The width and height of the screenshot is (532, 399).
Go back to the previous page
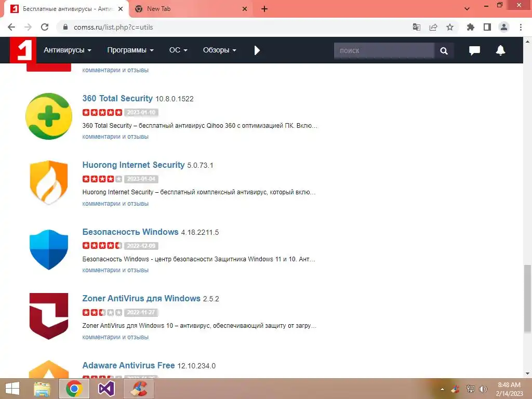click(x=11, y=27)
